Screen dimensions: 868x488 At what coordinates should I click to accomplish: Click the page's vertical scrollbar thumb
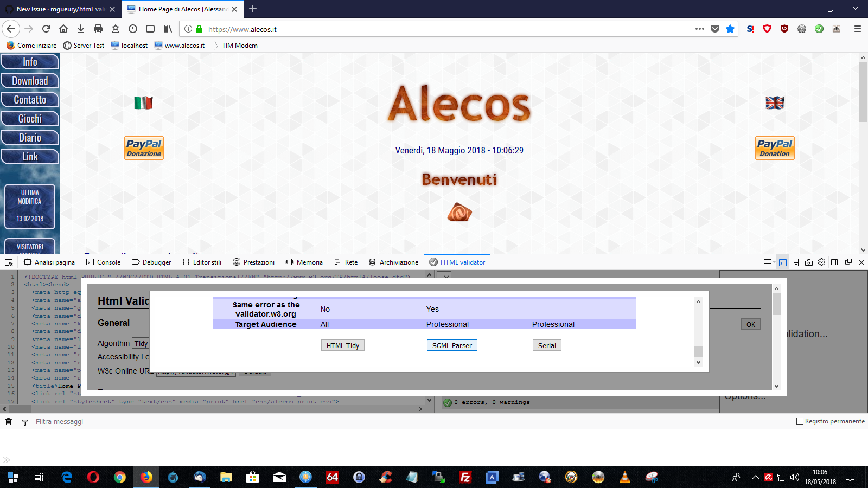[x=863, y=92]
